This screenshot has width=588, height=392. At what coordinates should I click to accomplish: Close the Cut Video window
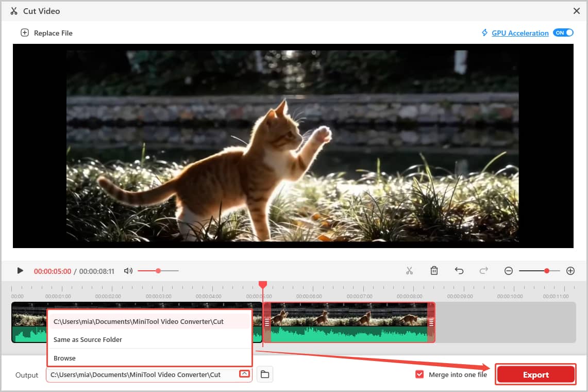(576, 11)
